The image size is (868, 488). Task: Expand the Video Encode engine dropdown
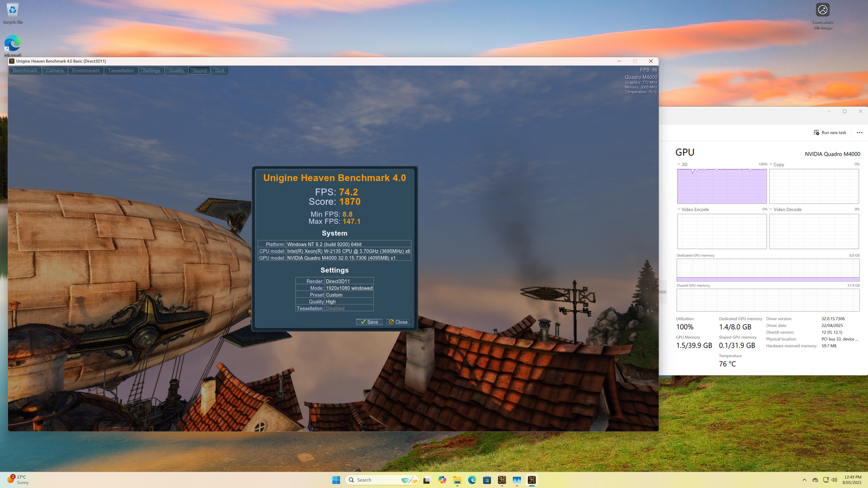point(679,209)
